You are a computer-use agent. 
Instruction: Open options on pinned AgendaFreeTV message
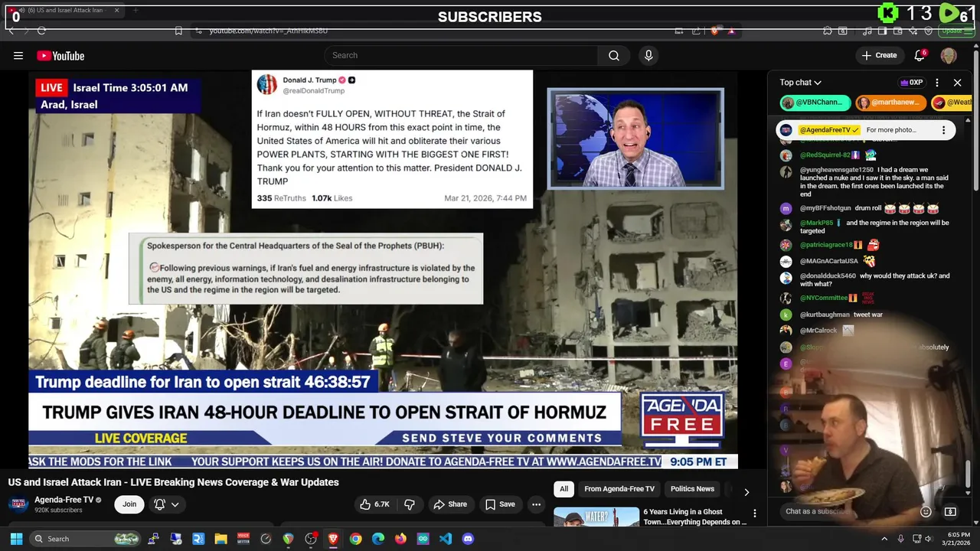point(943,130)
